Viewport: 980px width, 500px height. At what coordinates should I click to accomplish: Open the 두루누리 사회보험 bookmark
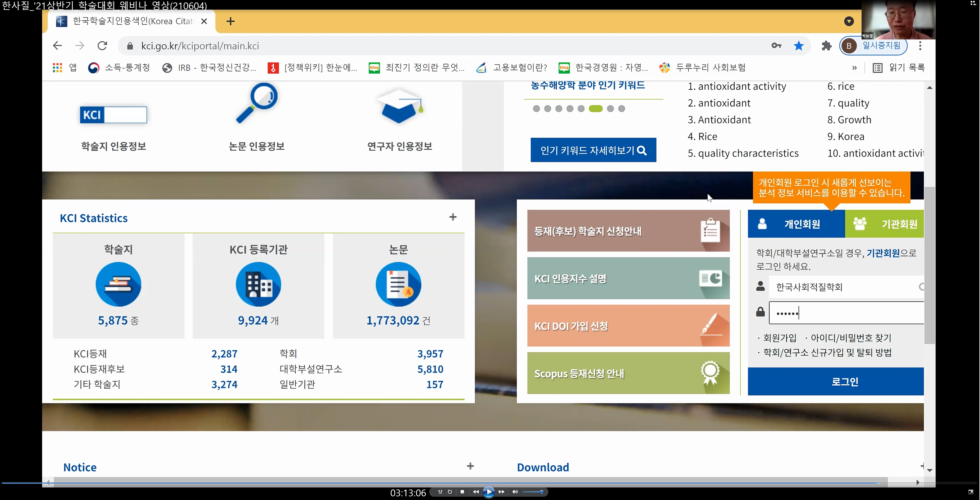tap(702, 68)
